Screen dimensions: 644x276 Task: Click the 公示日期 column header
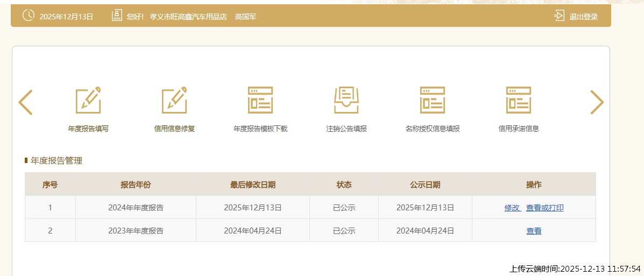coord(425,185)
